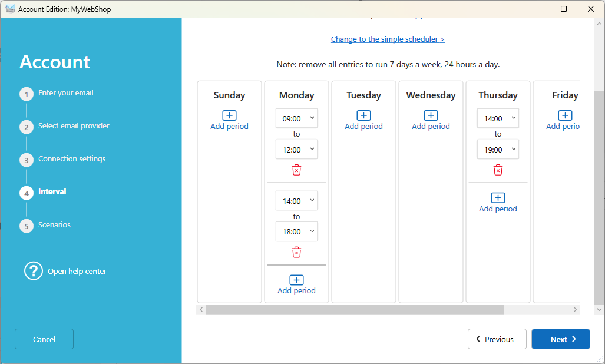This screenshot has width=605, height=364.
Task: Open Thursday's 14:00 start time dropdown
Action: 498,118
